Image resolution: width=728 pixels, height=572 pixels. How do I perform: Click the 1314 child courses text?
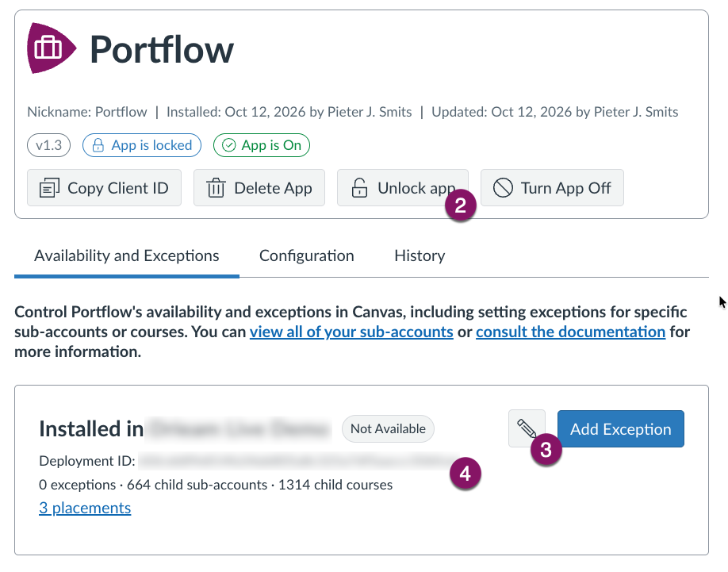[x=335, y=485]
